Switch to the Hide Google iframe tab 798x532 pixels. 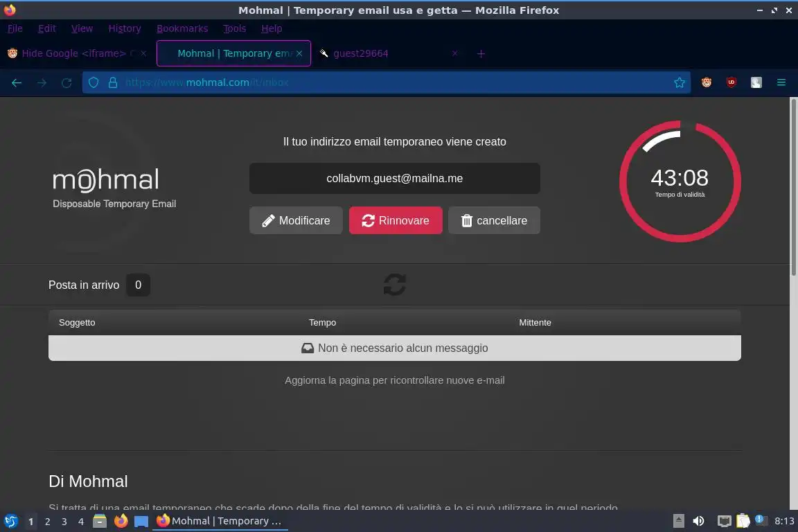pos(76,53)
